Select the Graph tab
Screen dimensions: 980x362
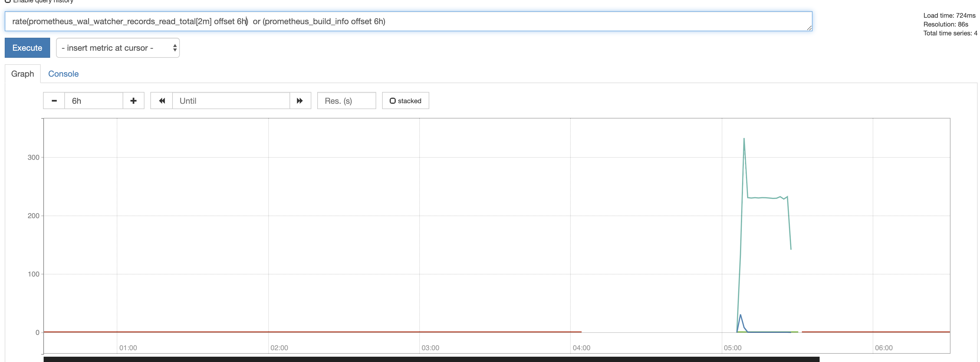pyautogui.click(x=22, y=74)
